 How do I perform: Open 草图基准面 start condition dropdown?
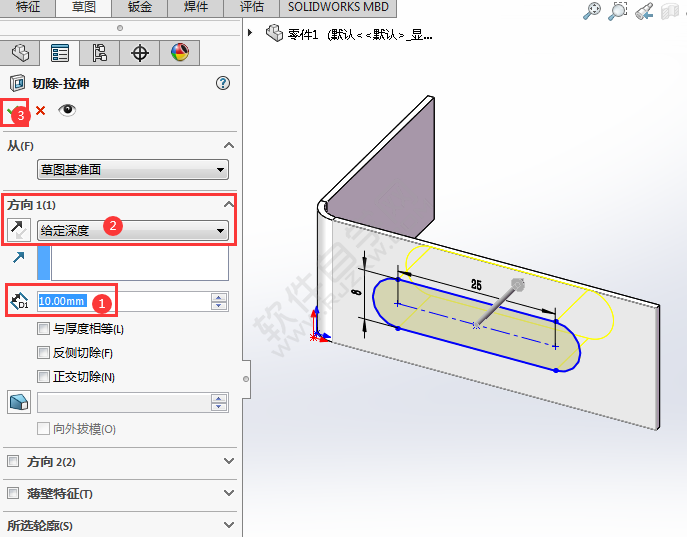133,170
